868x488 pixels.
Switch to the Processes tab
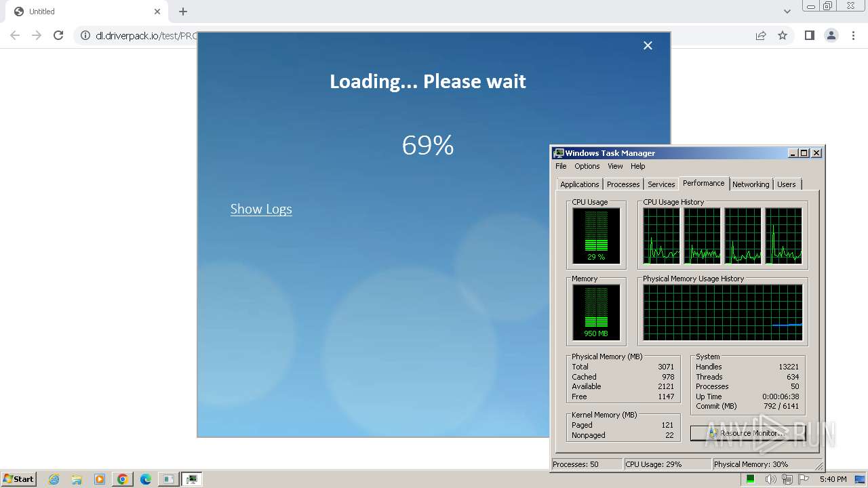point(623,184)
